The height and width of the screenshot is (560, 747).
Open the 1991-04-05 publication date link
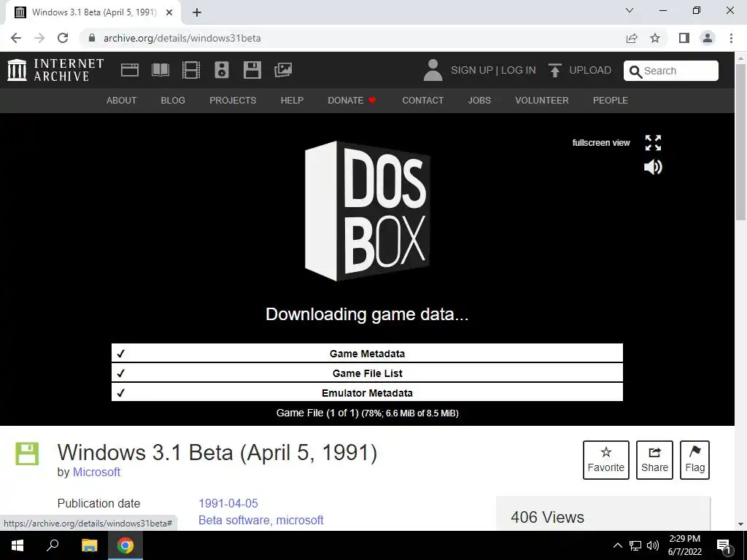228,503
